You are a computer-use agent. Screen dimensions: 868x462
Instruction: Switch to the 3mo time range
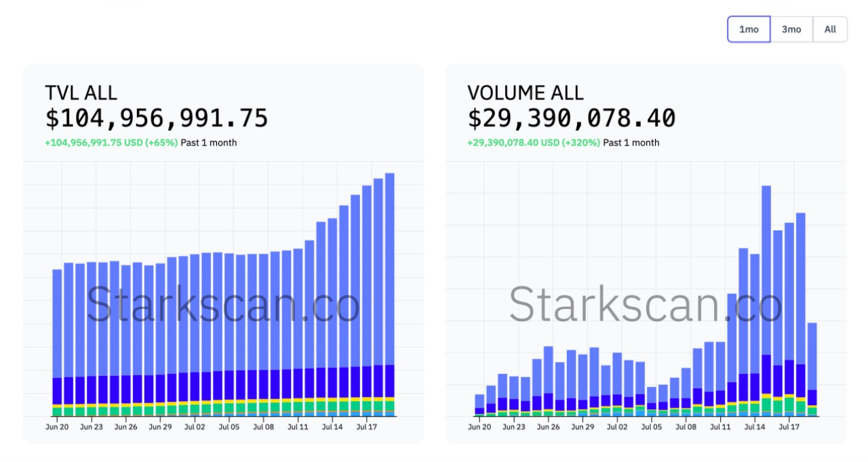(x=791, y=29)
